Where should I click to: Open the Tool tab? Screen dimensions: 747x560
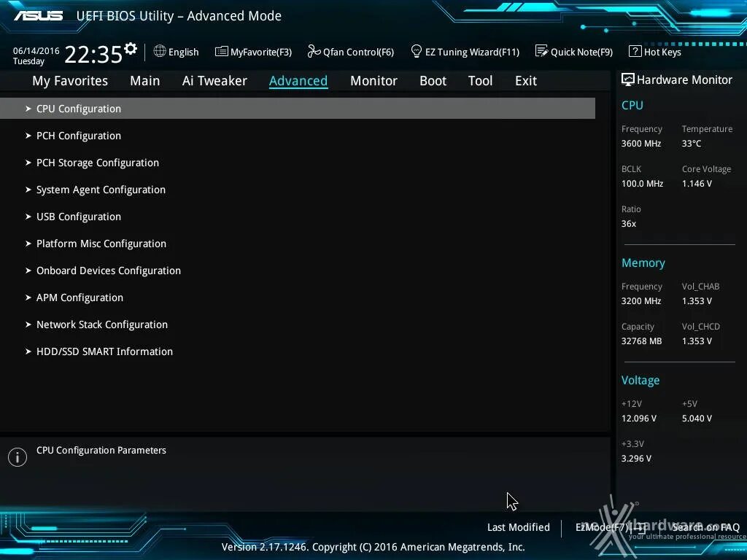click(x=480, y=81)
